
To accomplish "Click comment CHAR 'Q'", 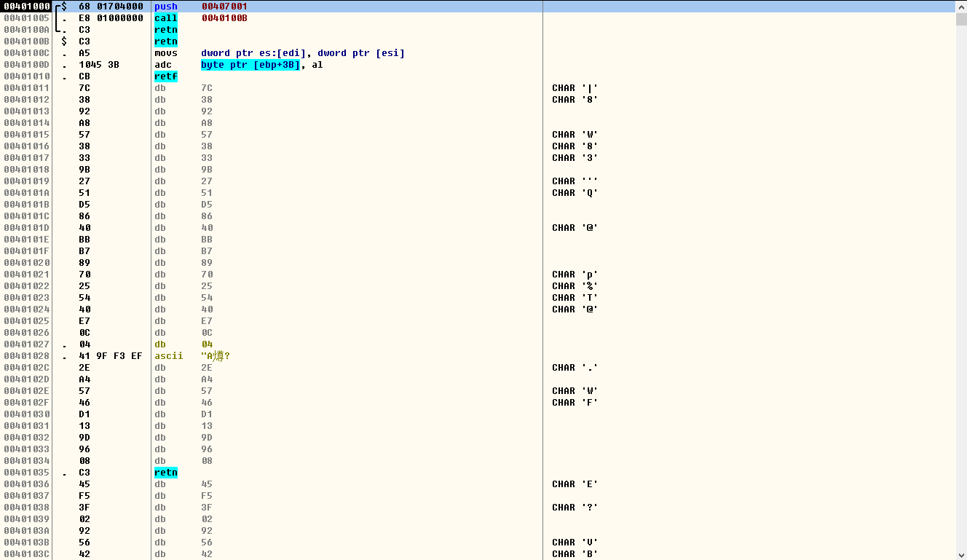I will (575, 193).
